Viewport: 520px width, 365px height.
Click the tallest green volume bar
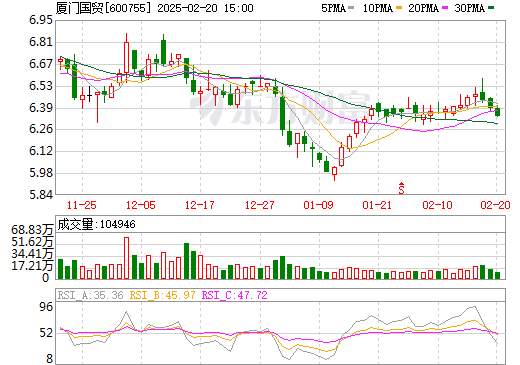(187, 261)
